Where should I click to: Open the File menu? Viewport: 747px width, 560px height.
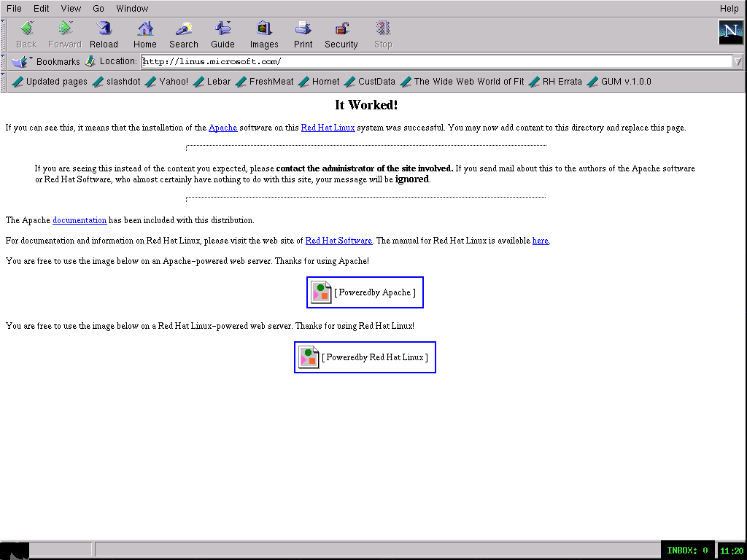(14, 9)
